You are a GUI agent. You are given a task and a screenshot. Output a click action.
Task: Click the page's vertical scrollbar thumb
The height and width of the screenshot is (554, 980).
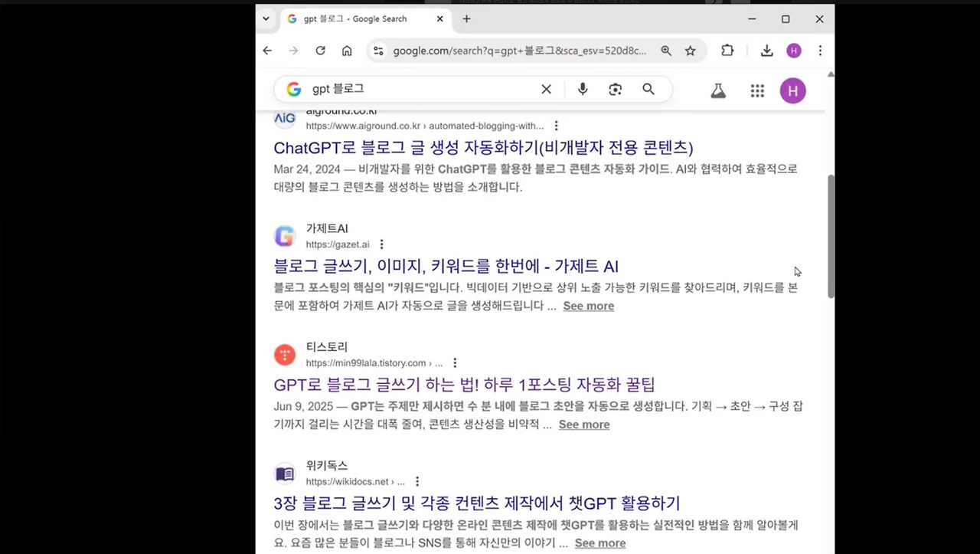pos(831,236)
